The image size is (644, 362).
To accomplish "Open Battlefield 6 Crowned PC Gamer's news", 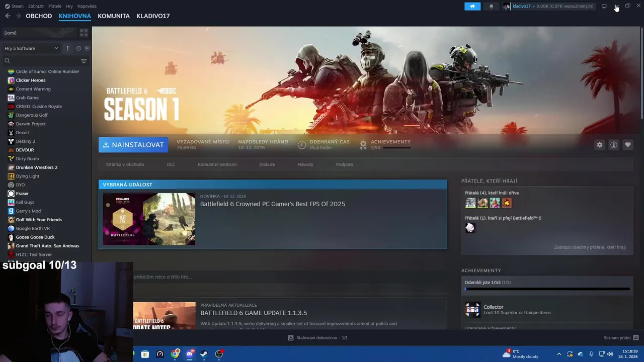I will click(273, 204).
